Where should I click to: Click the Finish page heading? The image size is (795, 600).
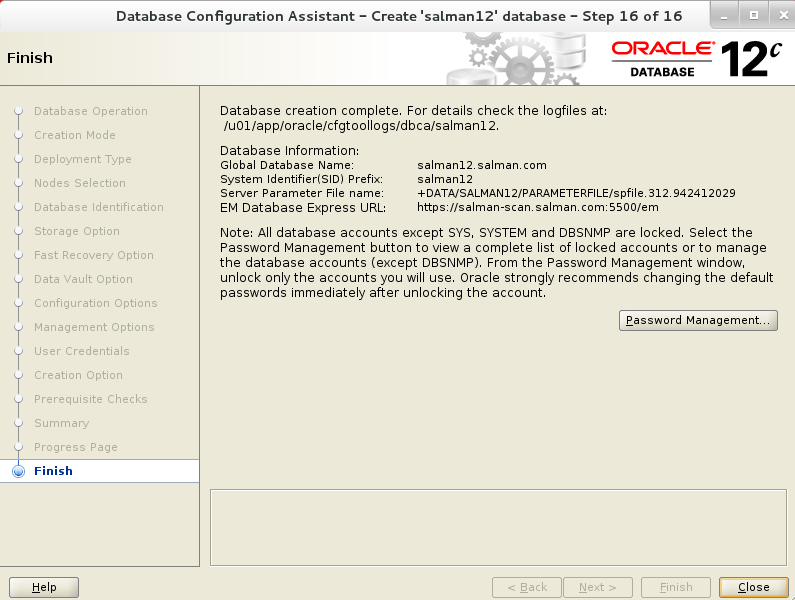point(30,58)
